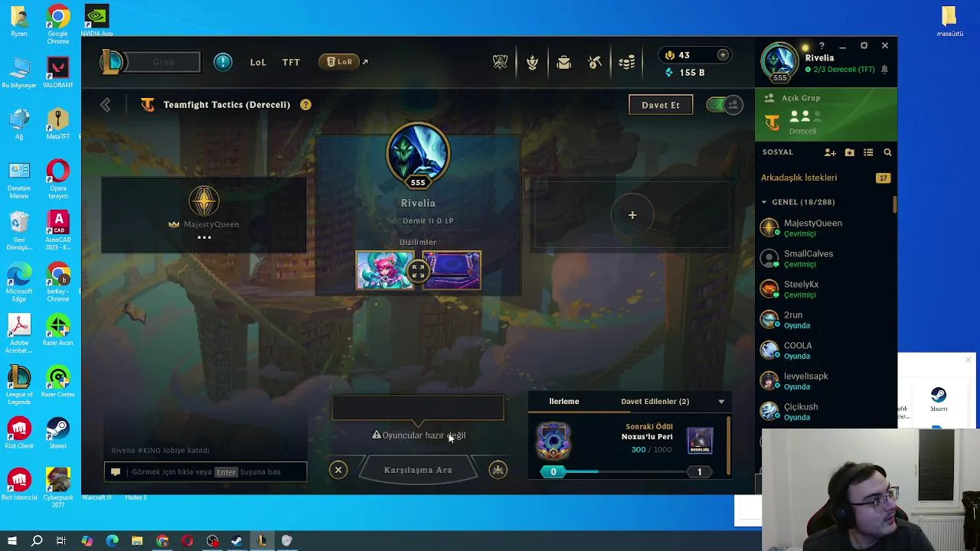Click the arena icon right of Karşılaşma Ara

498,470
